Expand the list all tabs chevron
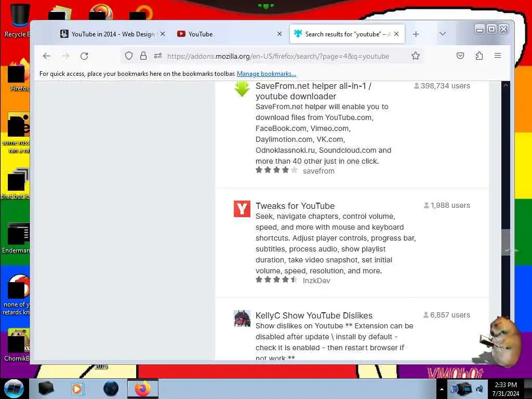 tap(443, 34)
